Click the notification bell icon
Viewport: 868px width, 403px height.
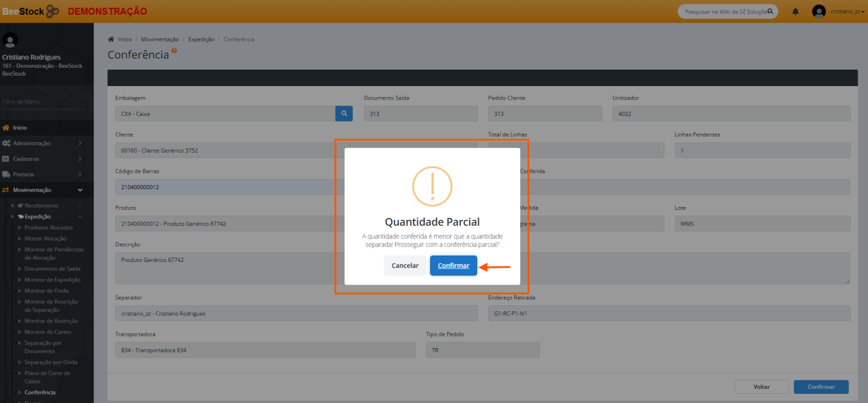coord(795,12)
